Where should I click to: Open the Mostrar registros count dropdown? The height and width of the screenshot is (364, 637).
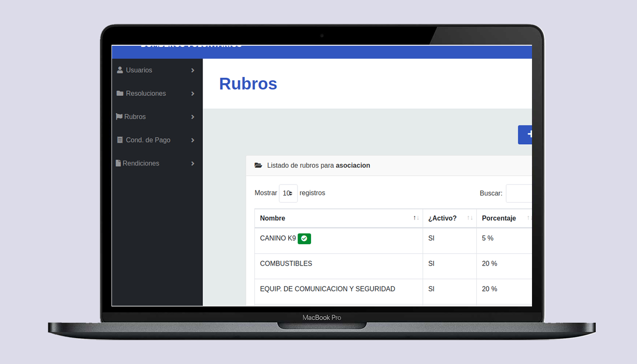288,193
